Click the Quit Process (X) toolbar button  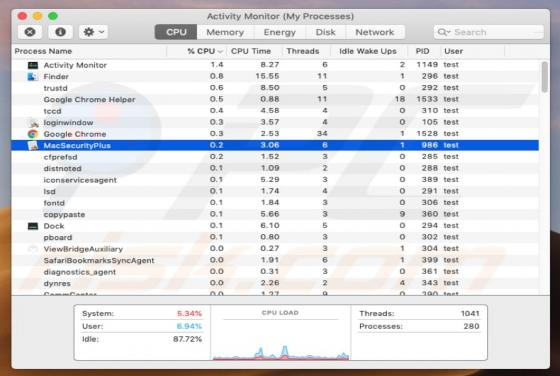[30, 32]
